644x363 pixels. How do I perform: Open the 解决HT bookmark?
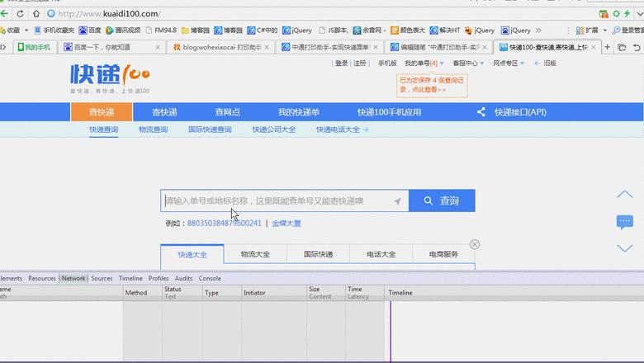[x=445, y=31]
